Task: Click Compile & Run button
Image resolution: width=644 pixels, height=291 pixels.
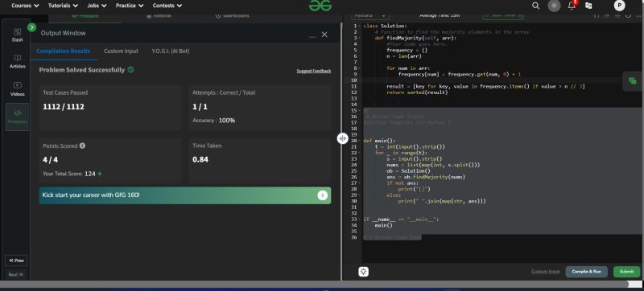Action: pos(587,272)
